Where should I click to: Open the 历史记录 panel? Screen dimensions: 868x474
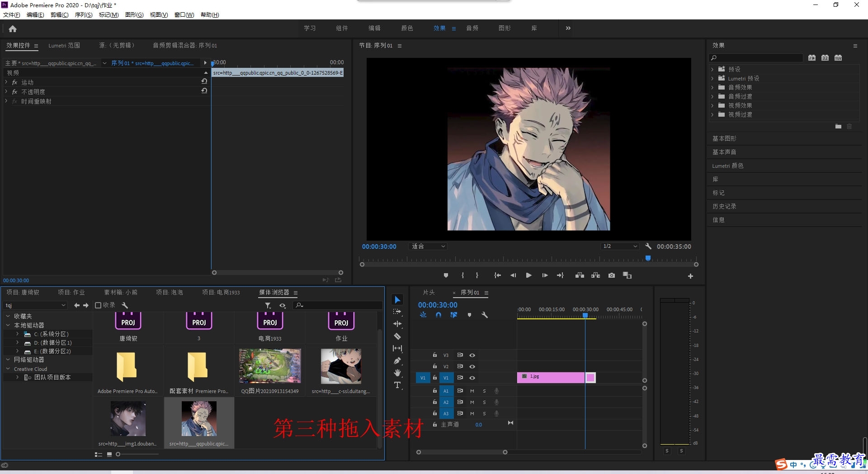click(x=724, y=206)
